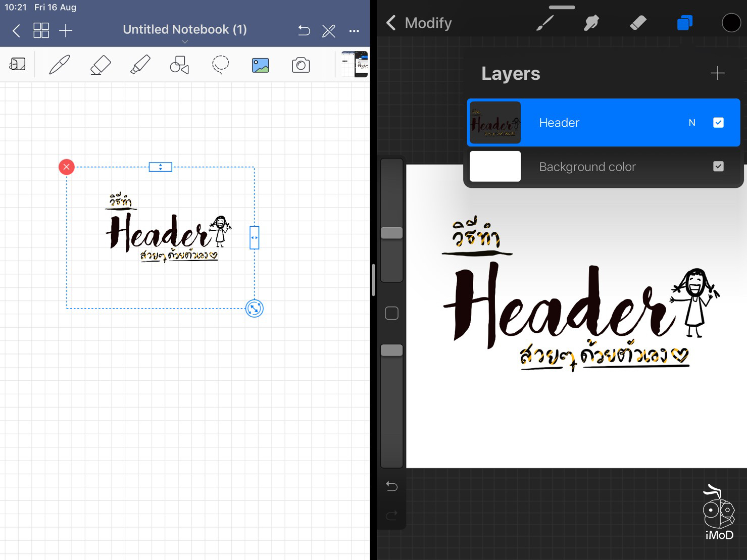Open the color picker circle in Procreate
Screen dimensions: 747x560
click(731, 22)
